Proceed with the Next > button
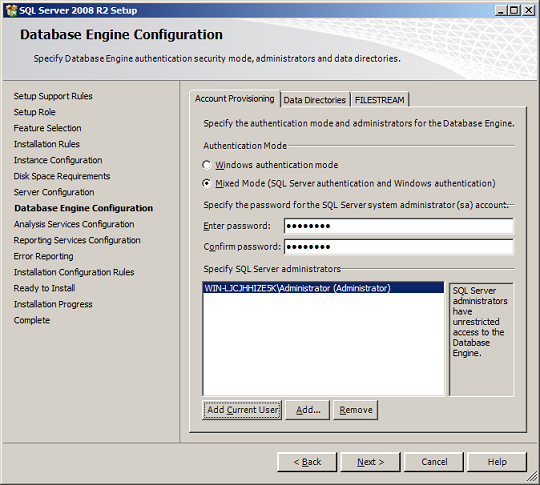Viewport: 540px width, 485px height. click(371, 462)
